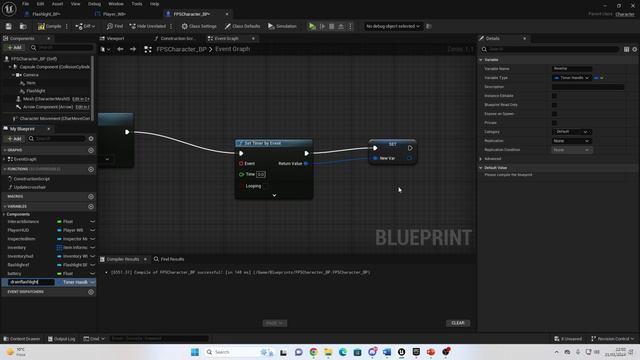Open the Diff options
The width and height of the screenshot is (640, 360).
pyautogui.click(x=85, y=26)
